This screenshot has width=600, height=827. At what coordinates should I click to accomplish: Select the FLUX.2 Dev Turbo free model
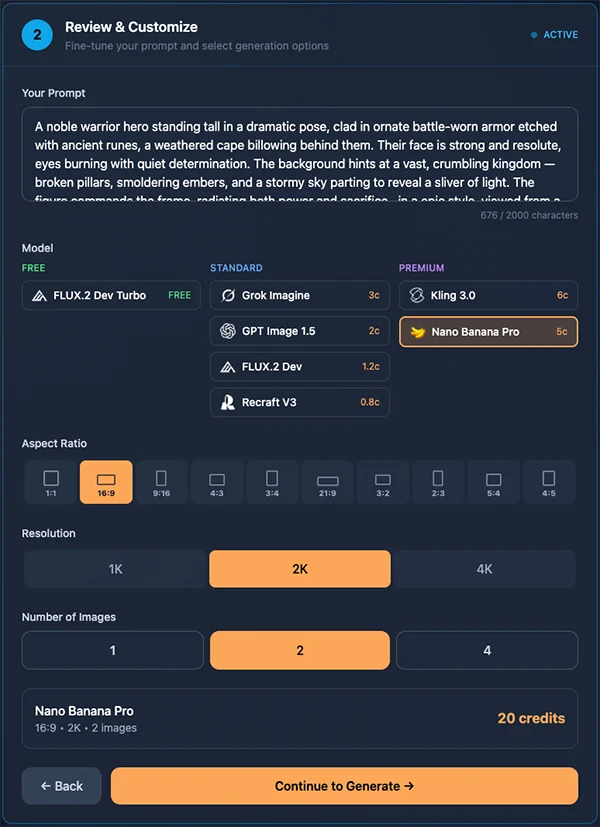coord(110,296)
